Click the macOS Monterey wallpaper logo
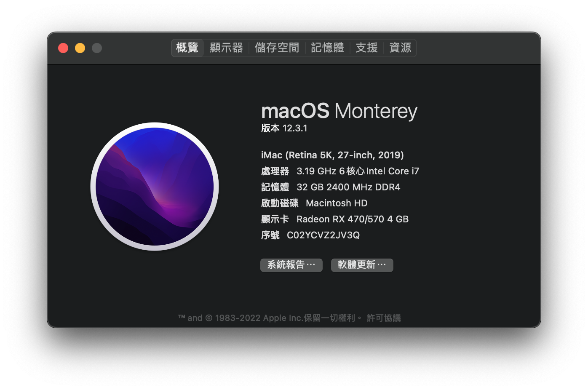 (155, 187)
